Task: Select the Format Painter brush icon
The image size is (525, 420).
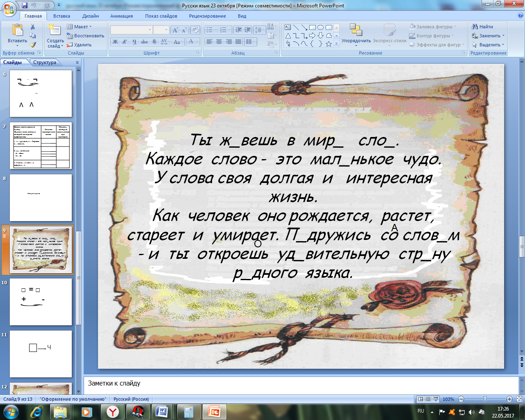Action: point(33,45)
